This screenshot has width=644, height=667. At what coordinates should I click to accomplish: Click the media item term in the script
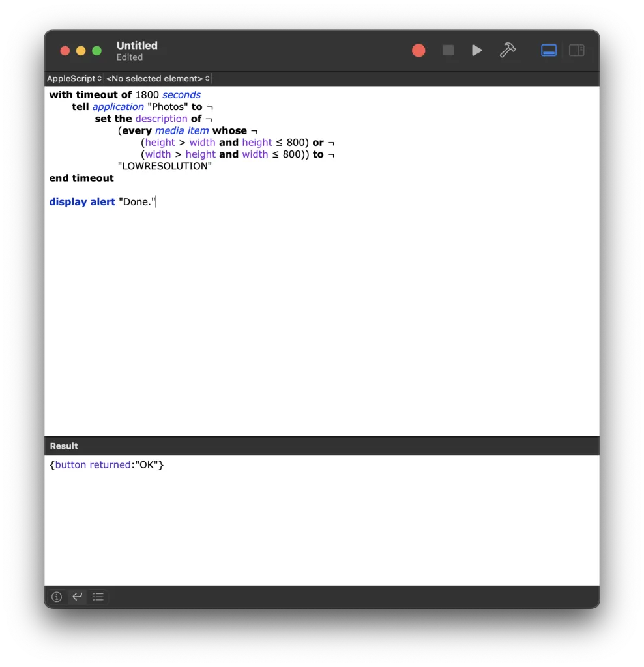181,130
